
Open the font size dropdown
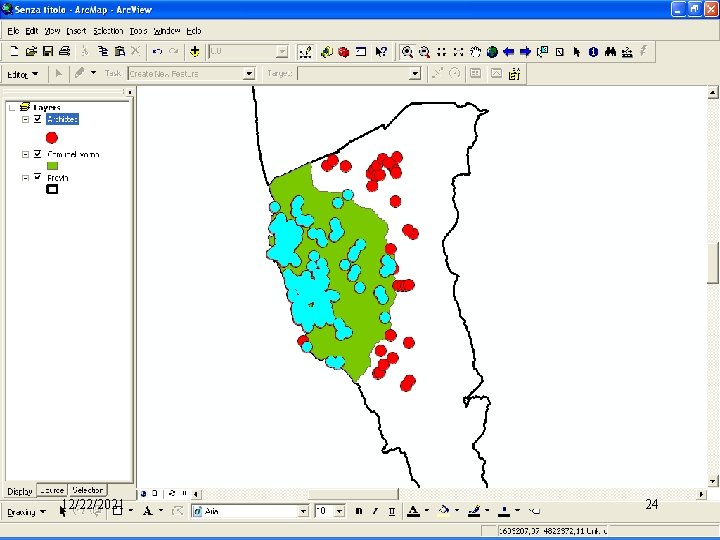pyautogui.click(x=339, y=511)
